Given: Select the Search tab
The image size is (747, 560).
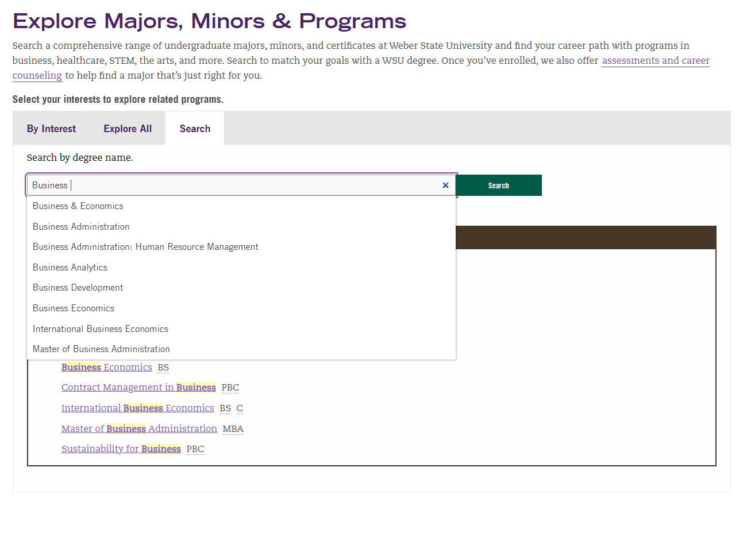Looking at the screenshot, I should [x=195, y=129].
